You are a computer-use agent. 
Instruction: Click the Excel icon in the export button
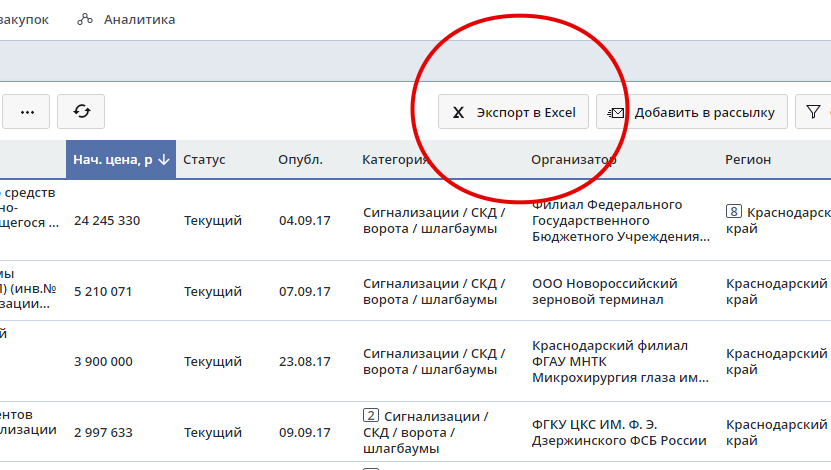[458, 113]
